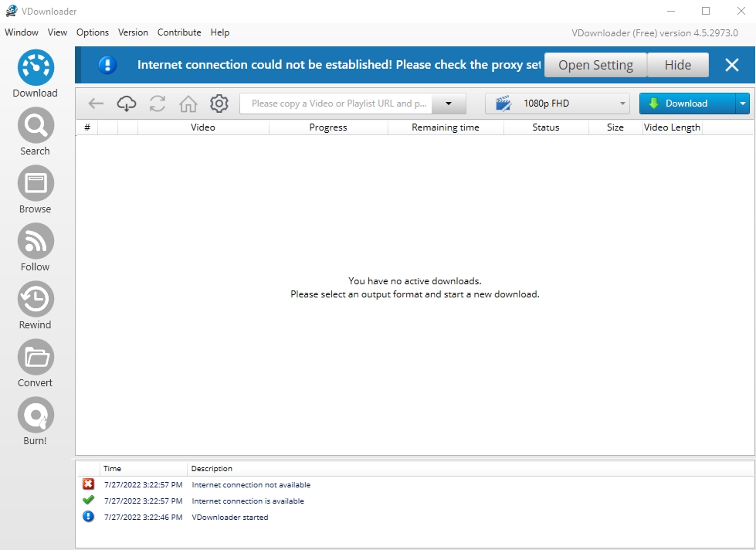Expand the URL input history dropdown
This screenshot has width=756, height=550.
point(448,104)
